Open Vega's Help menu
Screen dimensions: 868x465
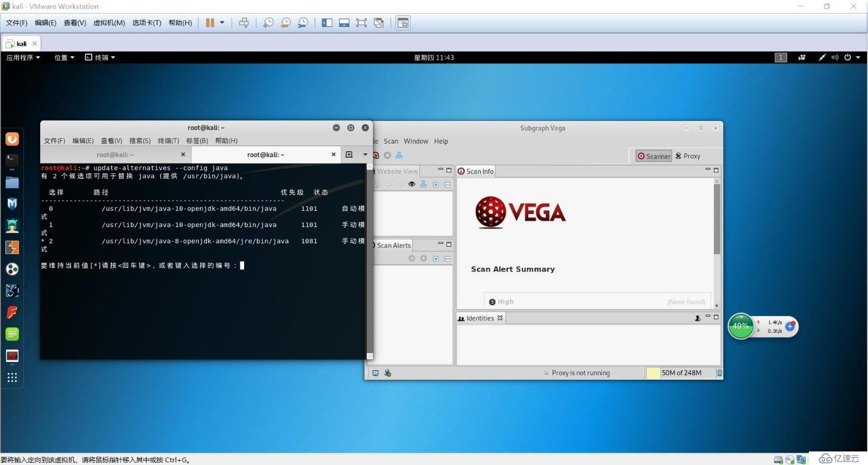[441, 141]
